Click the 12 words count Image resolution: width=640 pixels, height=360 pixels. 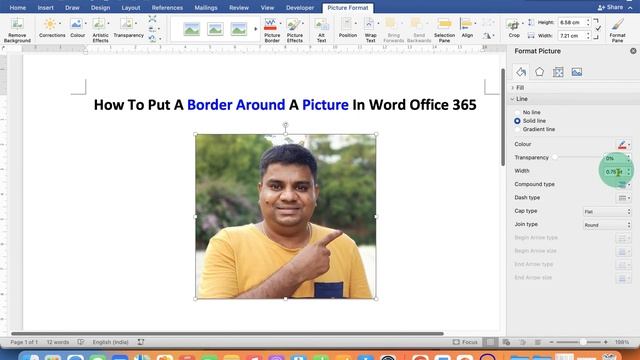[x=58, y=342]
